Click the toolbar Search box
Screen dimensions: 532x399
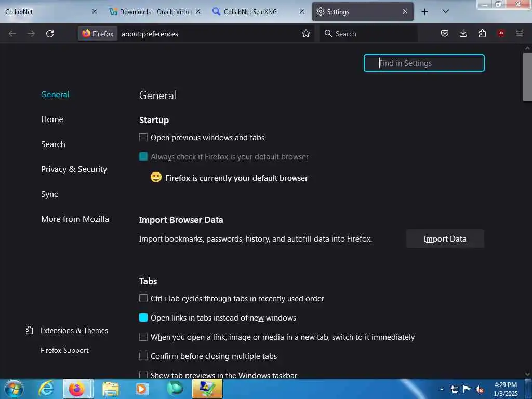[368, 34]
